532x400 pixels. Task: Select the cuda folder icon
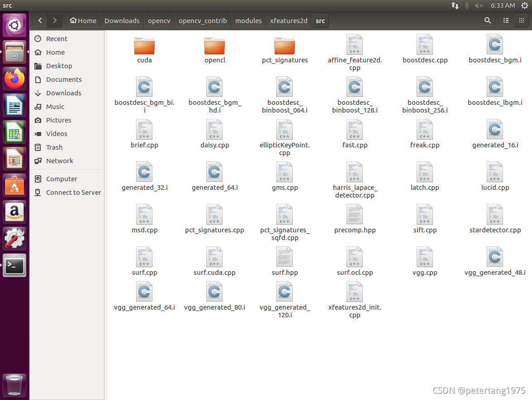point(145,46)
